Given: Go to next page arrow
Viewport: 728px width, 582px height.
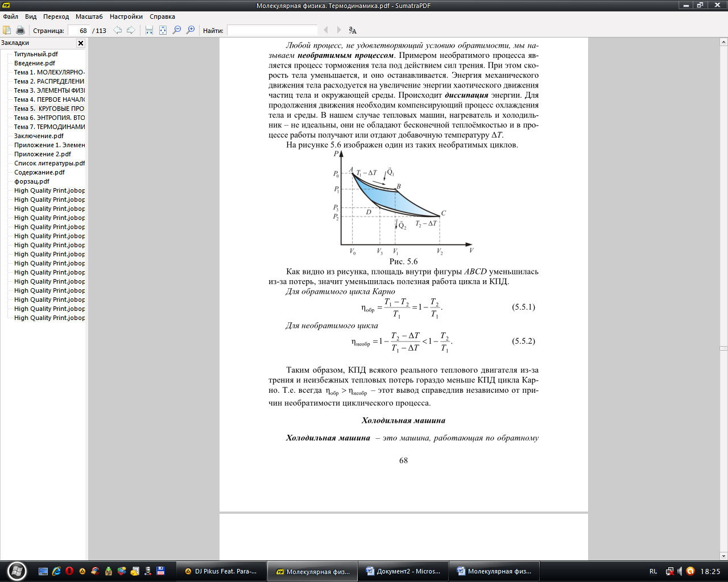Looking at the screenshot, I should coord(131,30).
